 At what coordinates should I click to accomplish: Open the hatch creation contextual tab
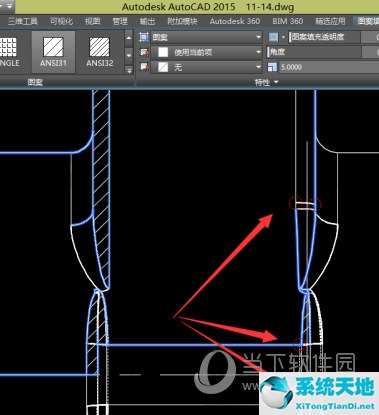coord(367,21)
